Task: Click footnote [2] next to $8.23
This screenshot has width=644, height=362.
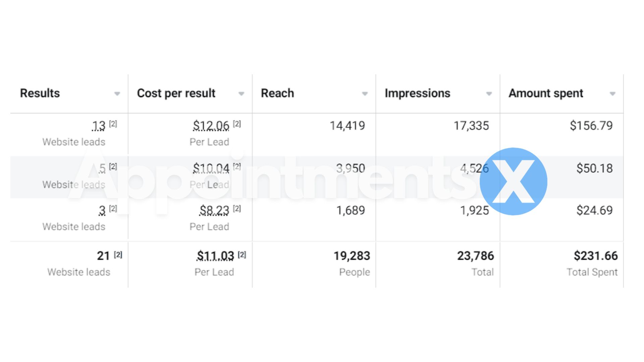Action: click(x=237, y=208)
